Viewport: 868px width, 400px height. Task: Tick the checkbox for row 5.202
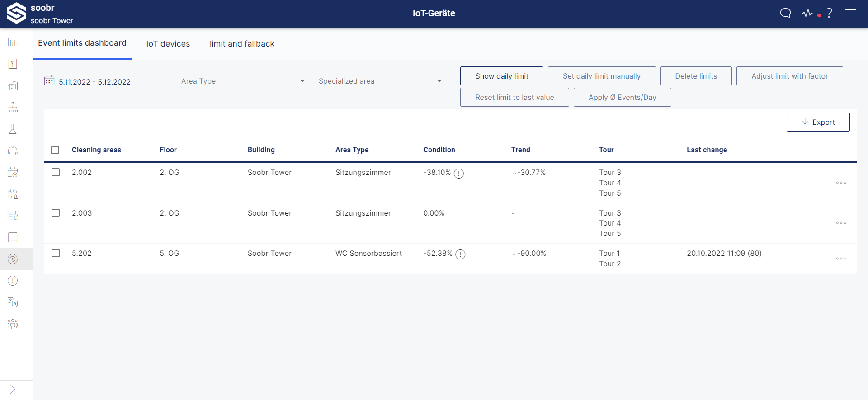[x=56, y=253]
